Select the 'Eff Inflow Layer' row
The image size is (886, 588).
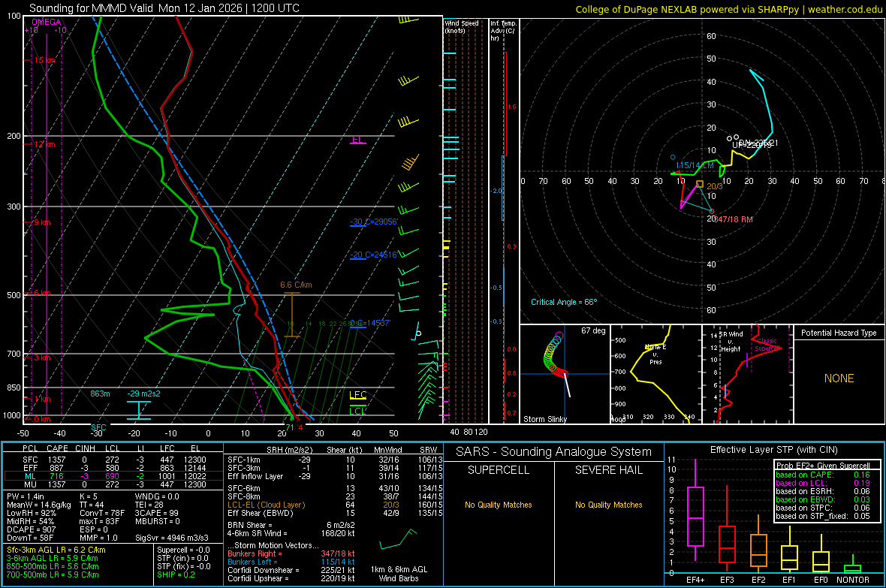pos(335,476)
